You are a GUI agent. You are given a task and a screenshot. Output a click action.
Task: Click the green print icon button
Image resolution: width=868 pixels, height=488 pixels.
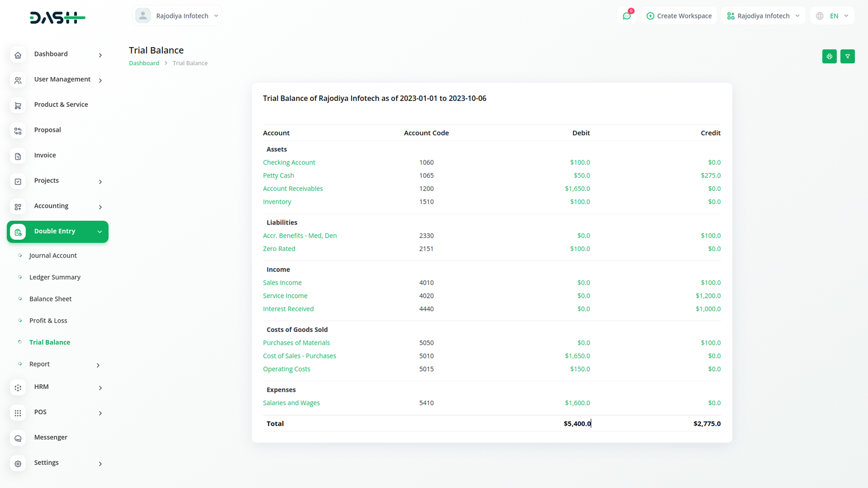[829, 56]
